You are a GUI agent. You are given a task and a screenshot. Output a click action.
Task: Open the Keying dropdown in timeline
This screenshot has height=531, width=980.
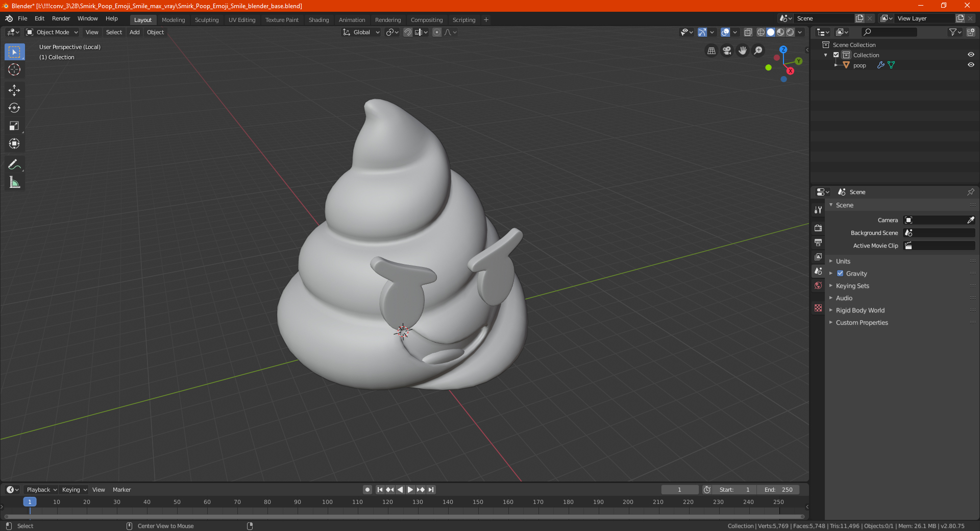(x=75, y=490)
